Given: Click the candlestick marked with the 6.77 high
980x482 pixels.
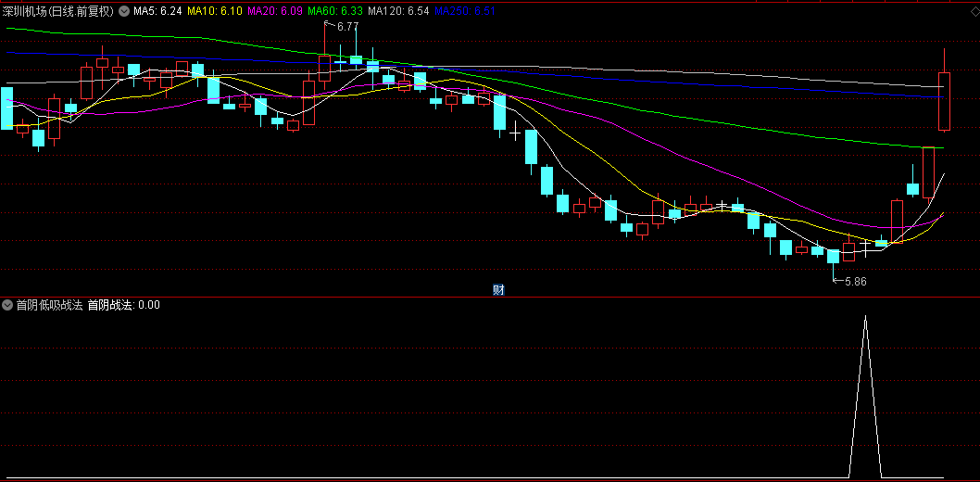Looking at the screenshot, I should tap(324, 68).
